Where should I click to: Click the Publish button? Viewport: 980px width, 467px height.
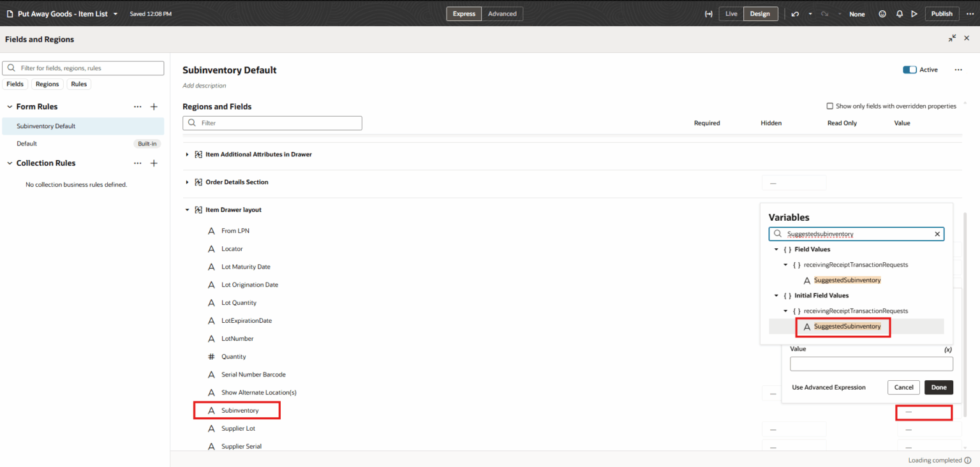coord(942,13)
